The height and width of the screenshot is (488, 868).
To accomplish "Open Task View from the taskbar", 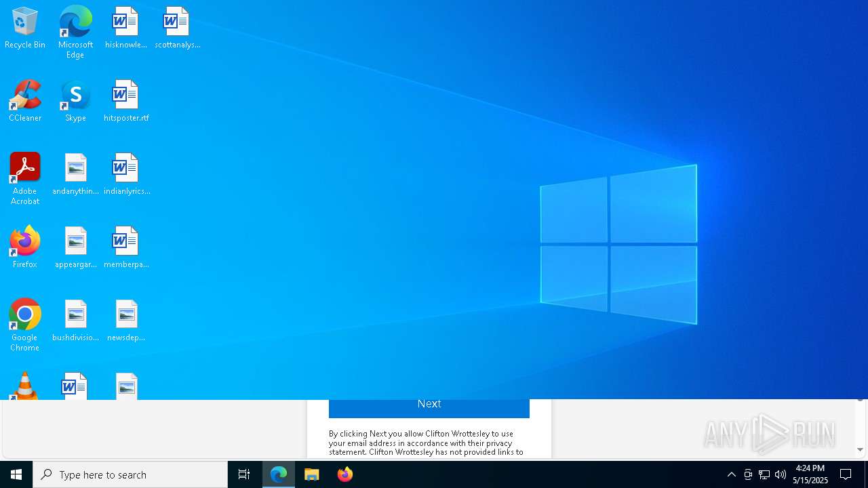I will (x=244, y=474).
